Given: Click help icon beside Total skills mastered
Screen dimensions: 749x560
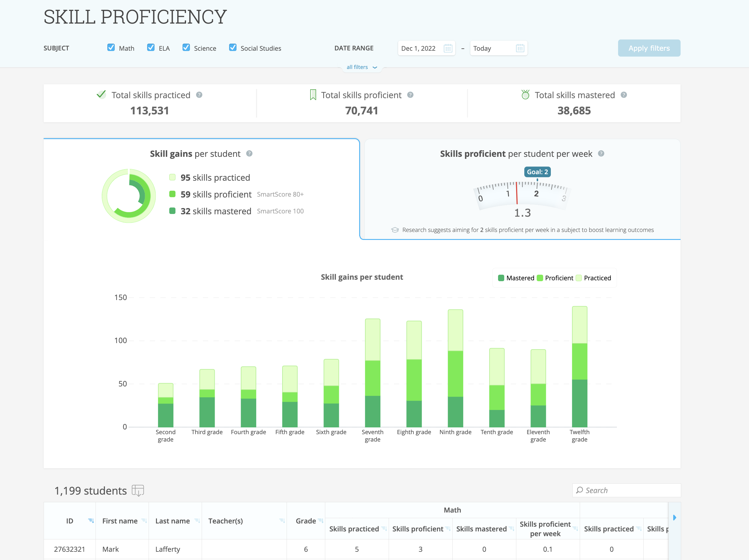Looking at the screenshot, I should pos(624,95).
